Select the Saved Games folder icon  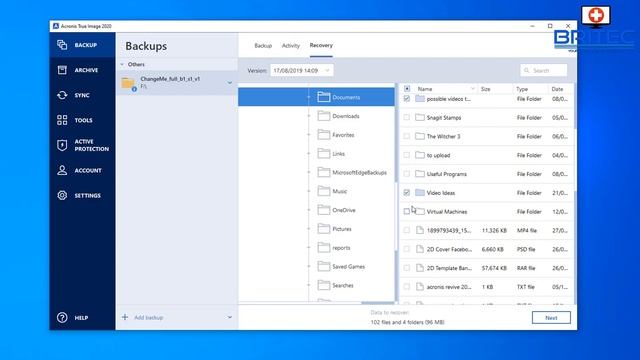point(324,266)
